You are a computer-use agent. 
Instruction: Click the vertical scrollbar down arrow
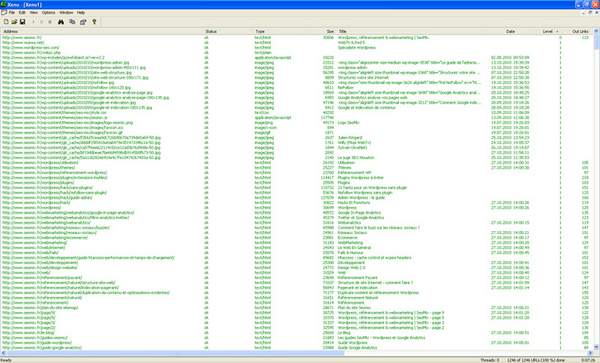tap(597, 347)
